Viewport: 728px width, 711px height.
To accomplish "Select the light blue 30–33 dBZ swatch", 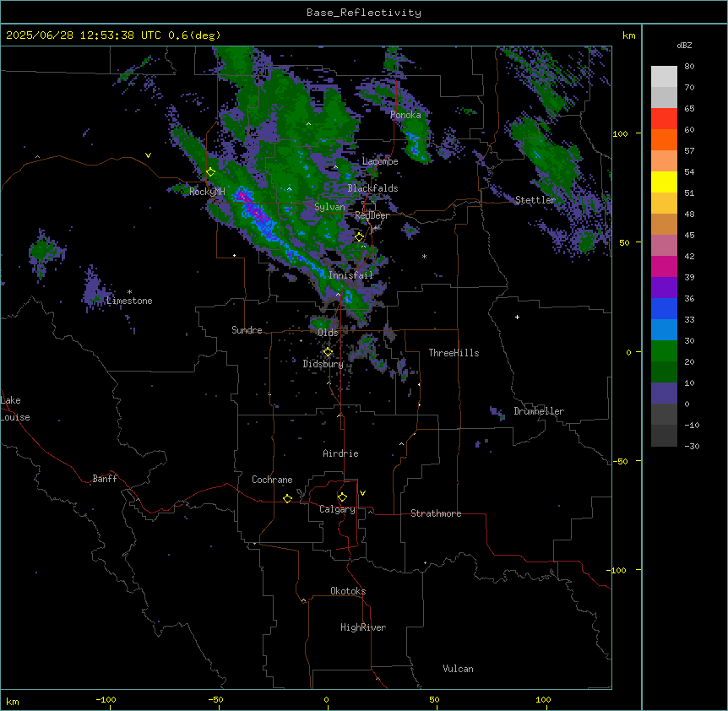I will [x=664, y=329].
